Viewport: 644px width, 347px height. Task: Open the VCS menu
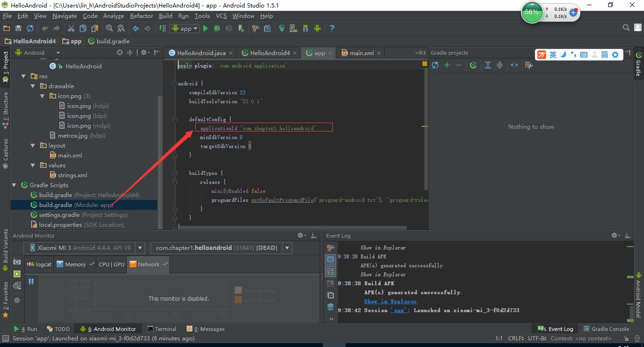pyautogui.click(x=221, y=16)
